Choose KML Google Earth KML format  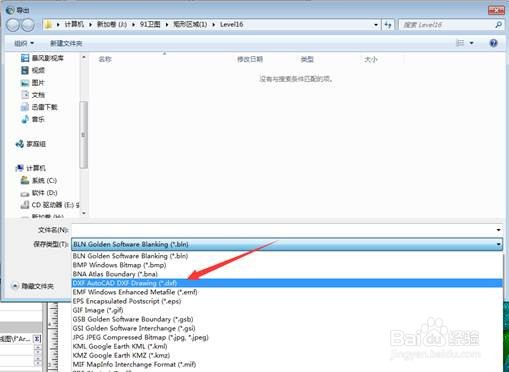(x=287, y=346)
